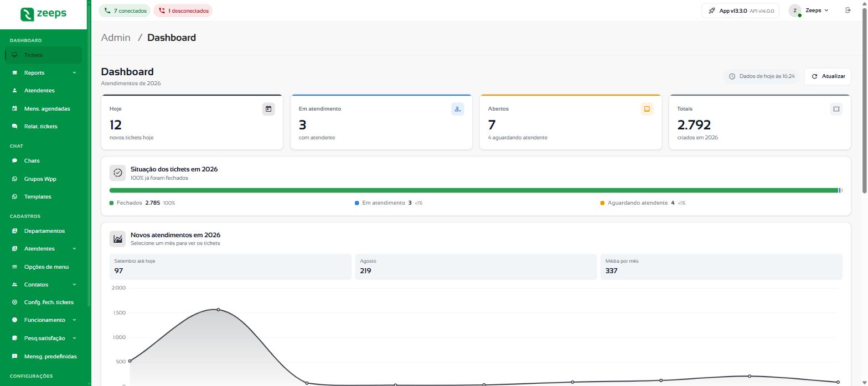Image resolution: width=868 pixels, height=386 pixels.
Task: Click the Contatos people icon
Action: 14,284
